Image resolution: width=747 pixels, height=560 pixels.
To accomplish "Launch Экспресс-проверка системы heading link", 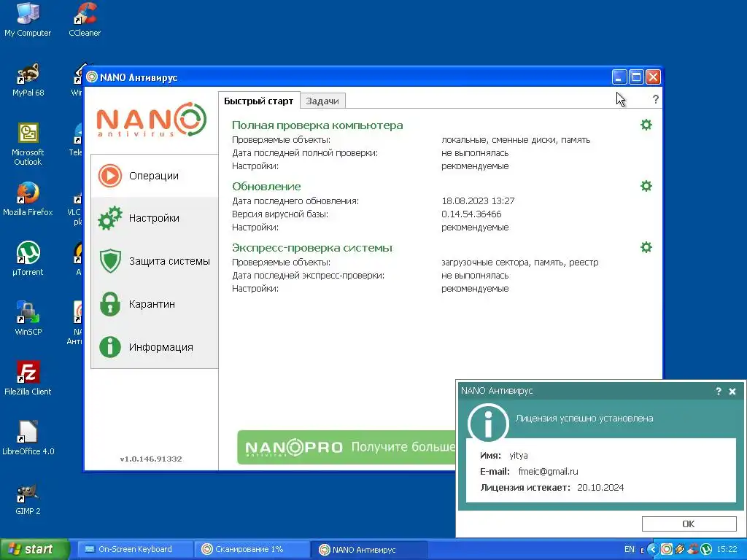I will [312, 248].
